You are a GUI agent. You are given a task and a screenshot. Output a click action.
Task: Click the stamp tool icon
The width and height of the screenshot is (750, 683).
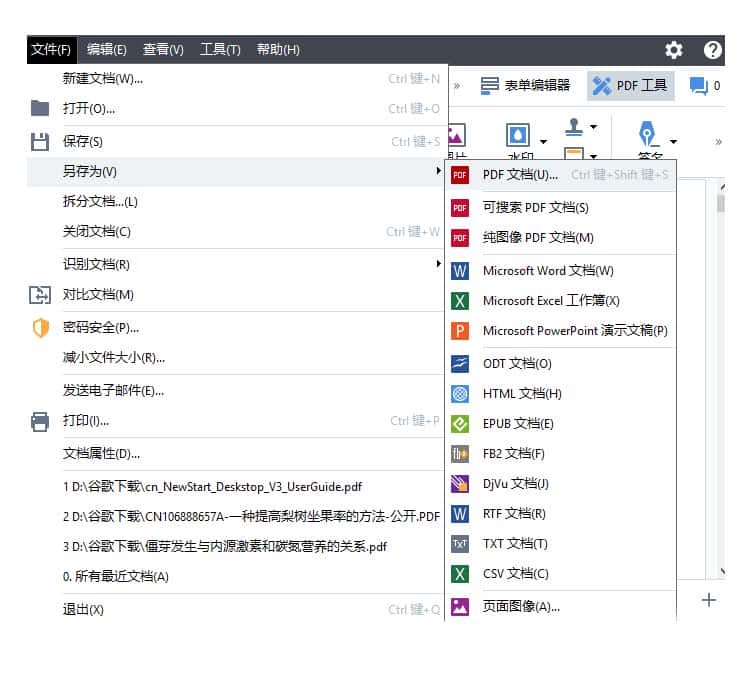tap(574, 127)
